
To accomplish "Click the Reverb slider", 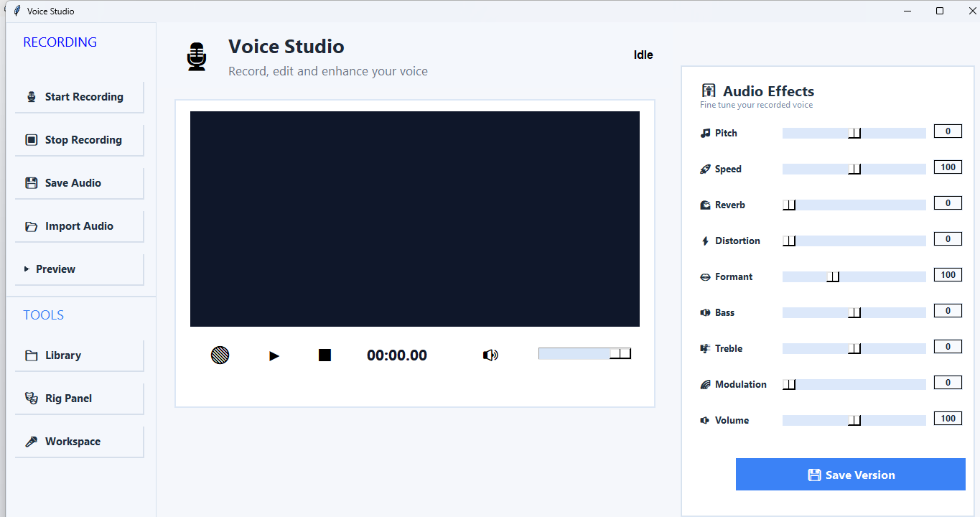I will point(854,205).
